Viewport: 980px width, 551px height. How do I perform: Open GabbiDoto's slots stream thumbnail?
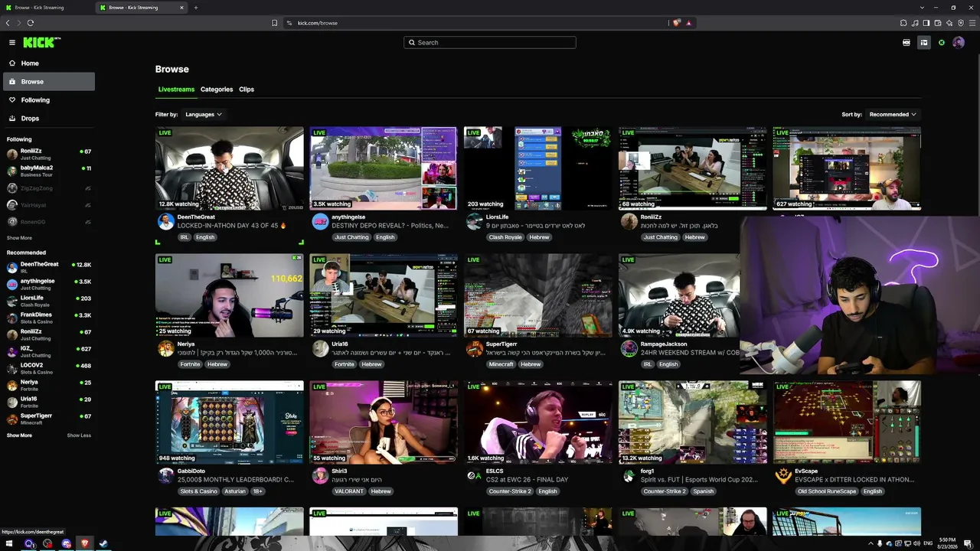[x=230, y=422]
